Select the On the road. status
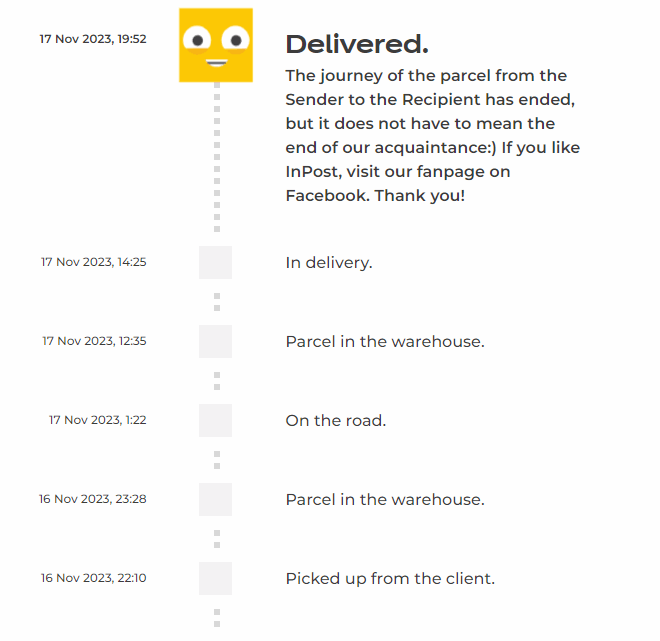Screen dimensions: 660x641 tap(336, 420)
